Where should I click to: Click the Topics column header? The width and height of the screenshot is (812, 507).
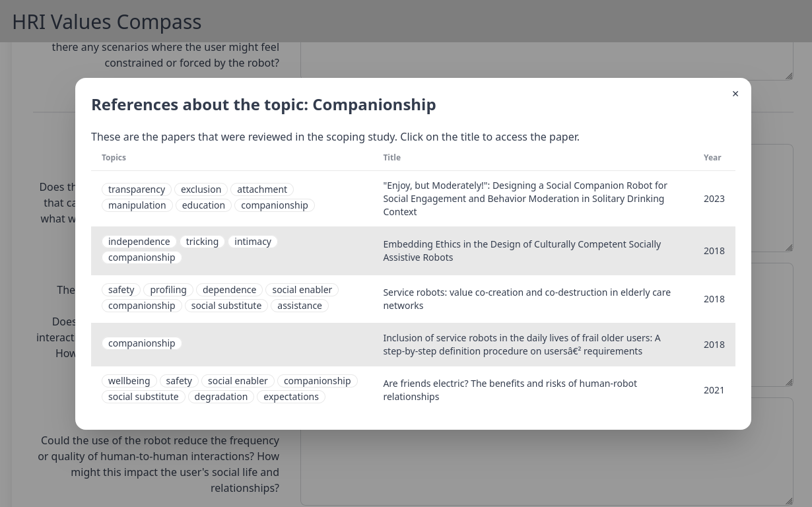114,158
